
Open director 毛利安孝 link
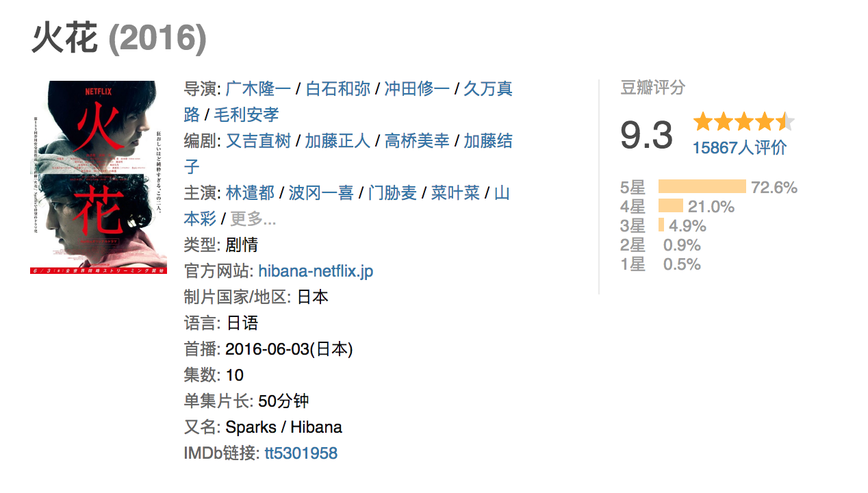point(246,115)
